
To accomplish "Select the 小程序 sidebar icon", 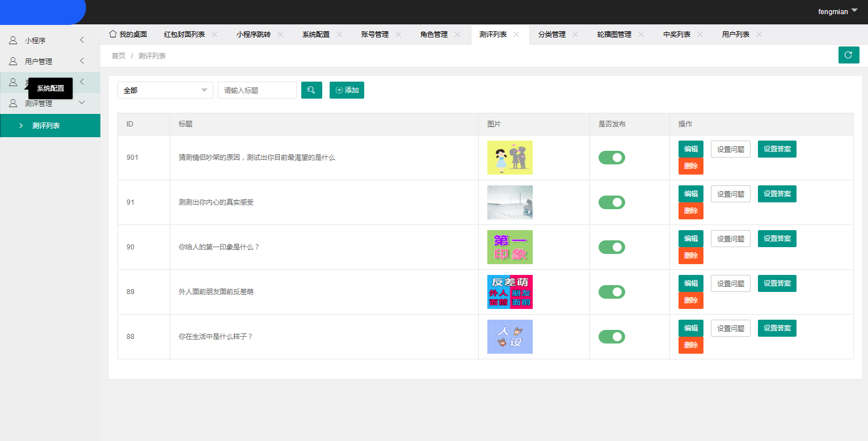I will [12, 40].
